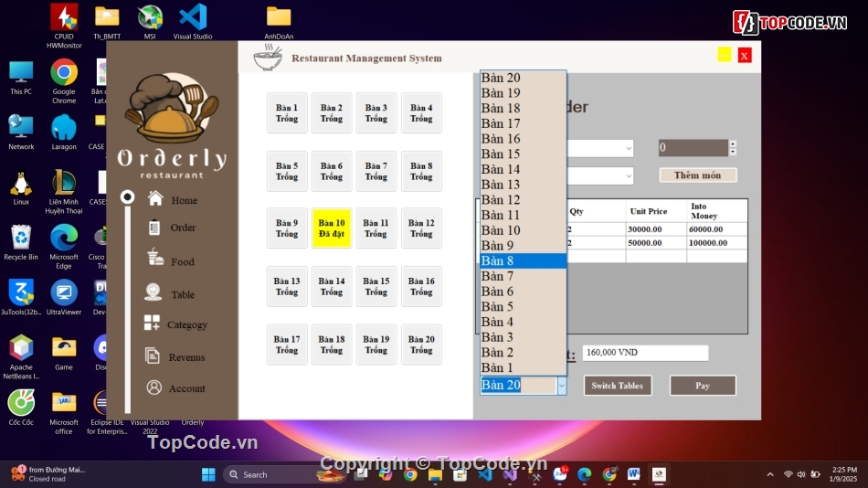Viewport: 868px width, 488px height.
Task: Open the Order sidebar icon
Action: tap(153, 228)
